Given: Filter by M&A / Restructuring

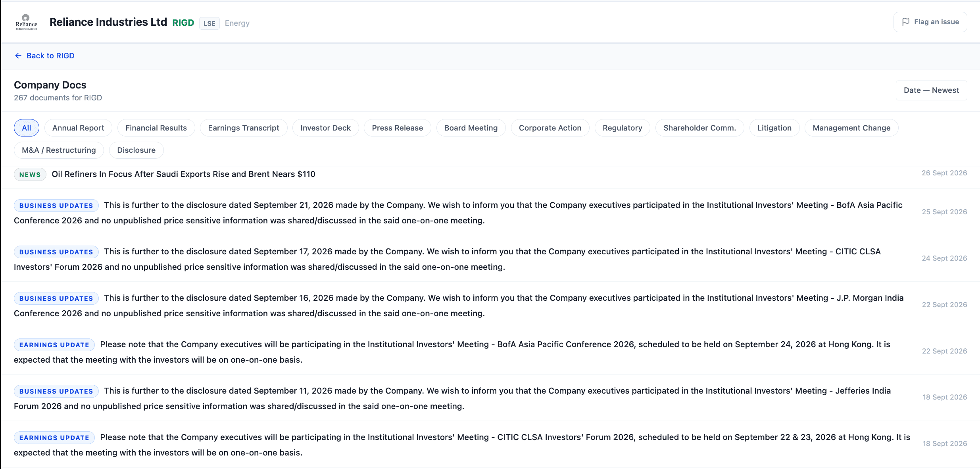Looking at the screenshot, I should pos(59,150).
